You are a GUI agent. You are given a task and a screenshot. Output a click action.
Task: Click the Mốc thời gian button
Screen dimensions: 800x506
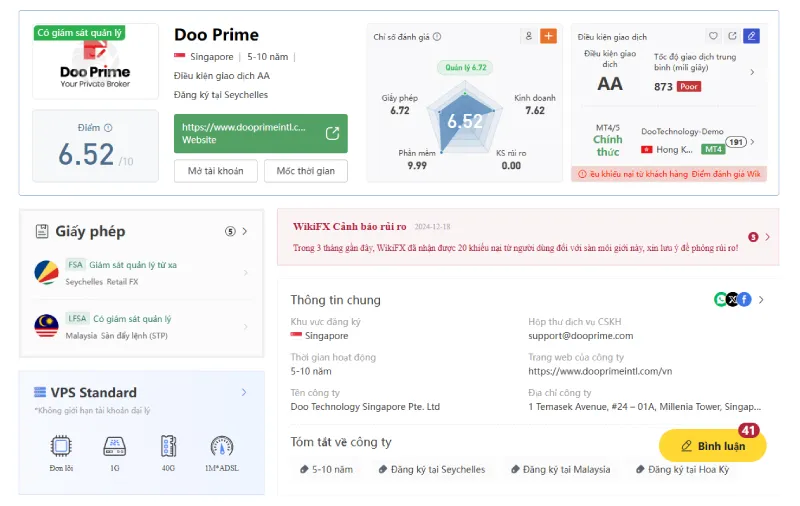tap(306, 171)
